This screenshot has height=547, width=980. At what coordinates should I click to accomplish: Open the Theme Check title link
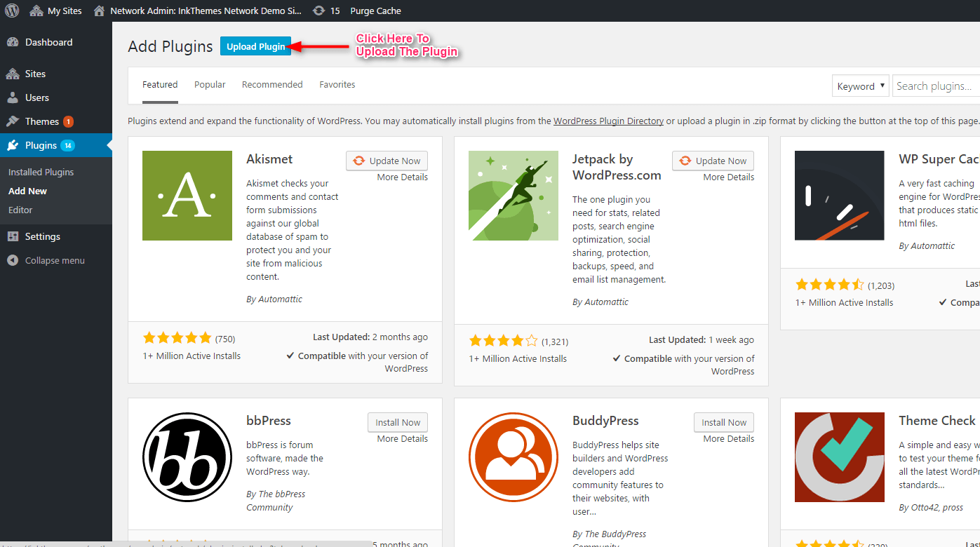pyautogui.click(x=937, y=421)
